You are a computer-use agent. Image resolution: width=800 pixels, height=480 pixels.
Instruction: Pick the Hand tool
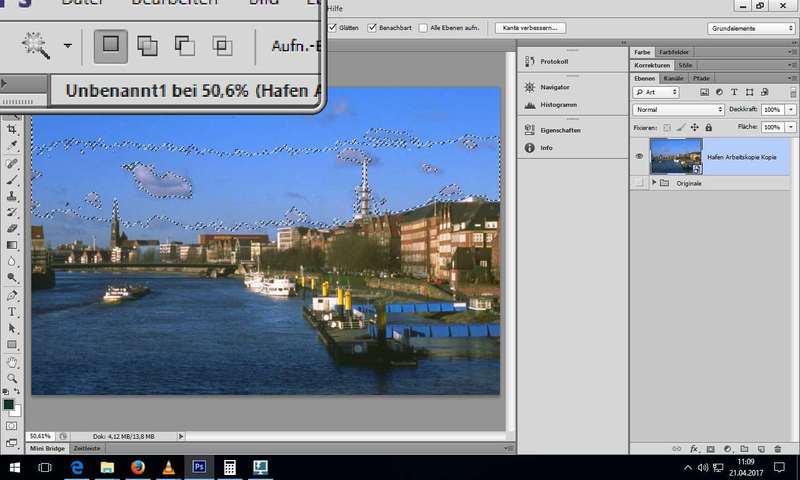[13, 361]
